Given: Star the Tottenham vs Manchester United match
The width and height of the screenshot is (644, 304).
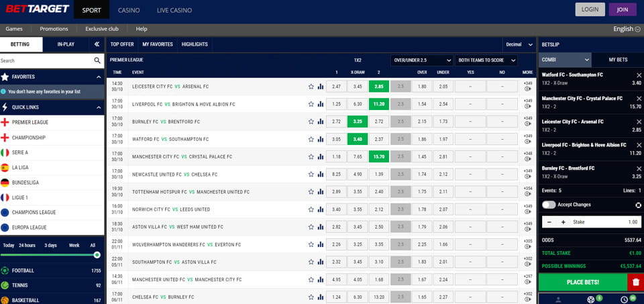Looking at the screenshot, I should click(x=311, y=192).
